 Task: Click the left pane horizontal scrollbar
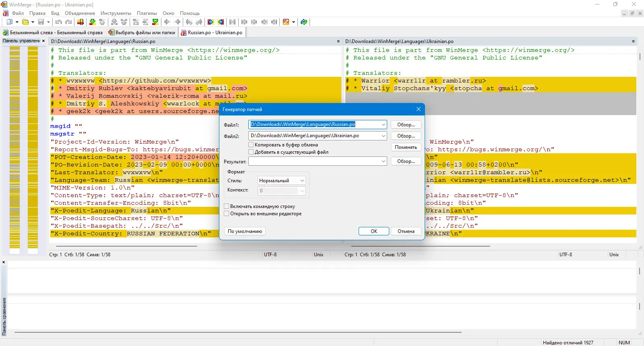click(x=126, y=246)
